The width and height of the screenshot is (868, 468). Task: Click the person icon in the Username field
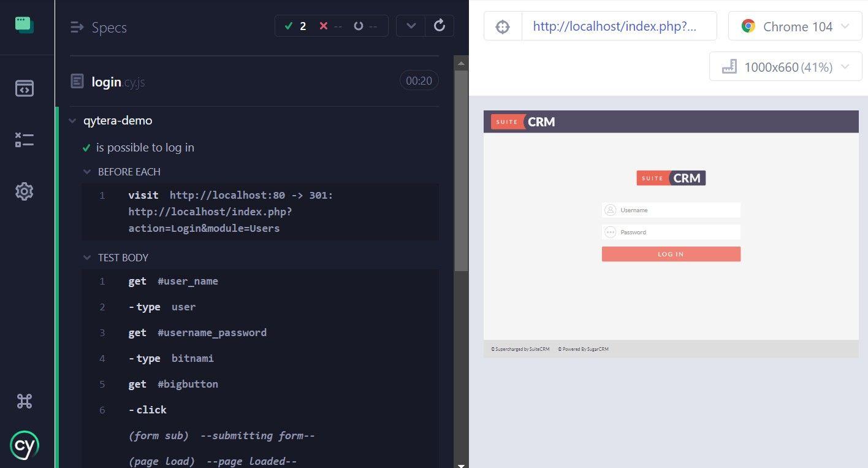[x=610, y=210]
